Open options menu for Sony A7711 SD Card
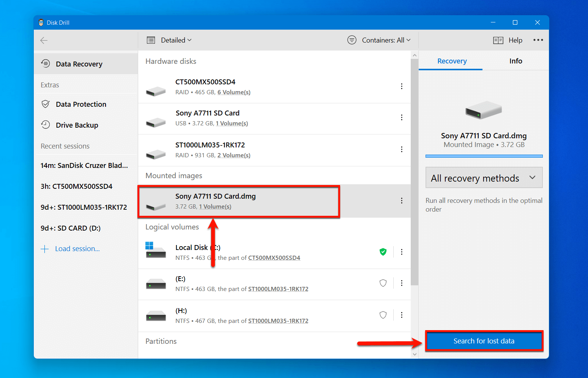This screenshot has height=378, width=588. pyautogui.click(x=402, y=117)
